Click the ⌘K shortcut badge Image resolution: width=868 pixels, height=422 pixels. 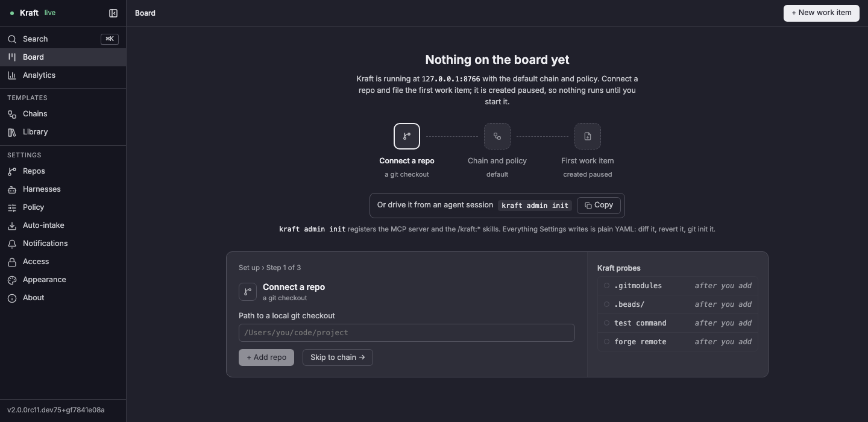110,39
